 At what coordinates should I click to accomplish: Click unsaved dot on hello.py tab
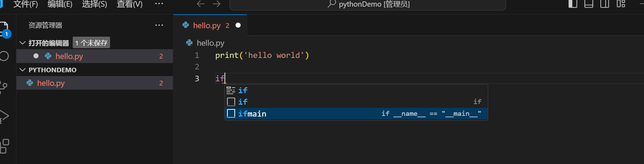(x=238, y=25)
